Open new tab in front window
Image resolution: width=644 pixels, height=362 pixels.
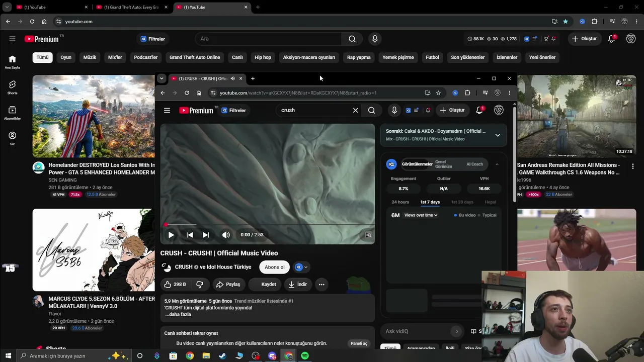[253, 78]
